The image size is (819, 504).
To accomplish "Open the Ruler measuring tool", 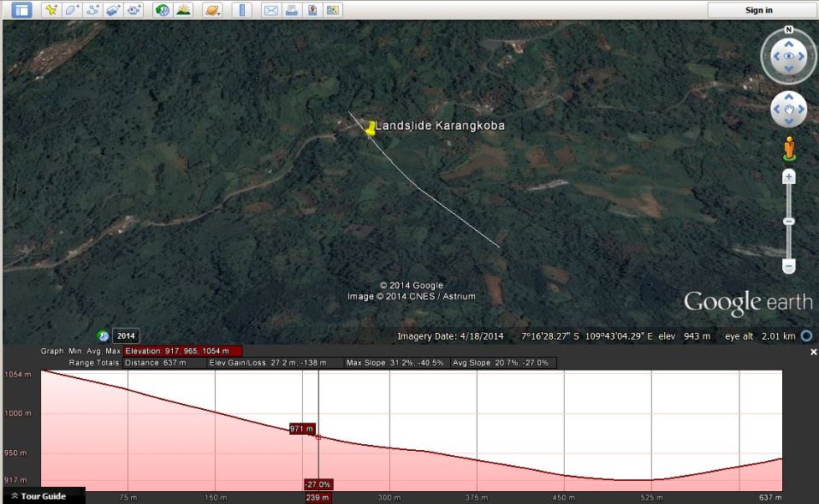I will tap(241, 10).
